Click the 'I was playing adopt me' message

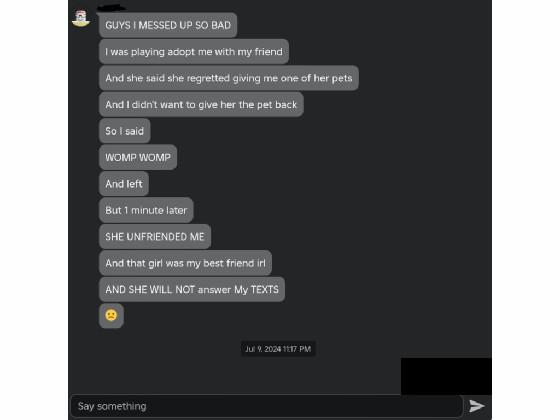point(194,51)
